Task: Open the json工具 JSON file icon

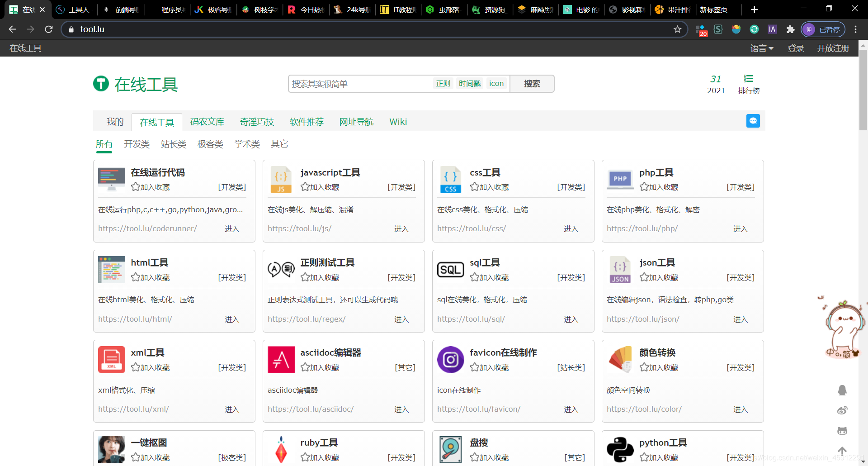Action: [x=620, y=270]
